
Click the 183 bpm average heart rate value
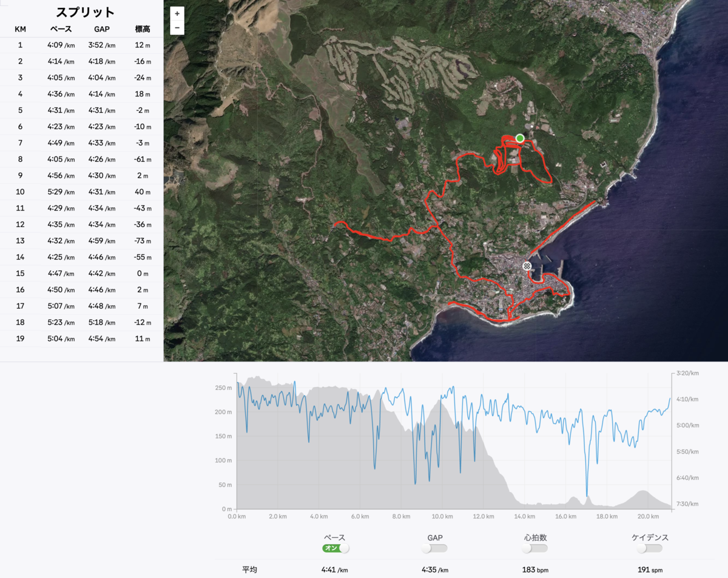[x=536, y=570]
